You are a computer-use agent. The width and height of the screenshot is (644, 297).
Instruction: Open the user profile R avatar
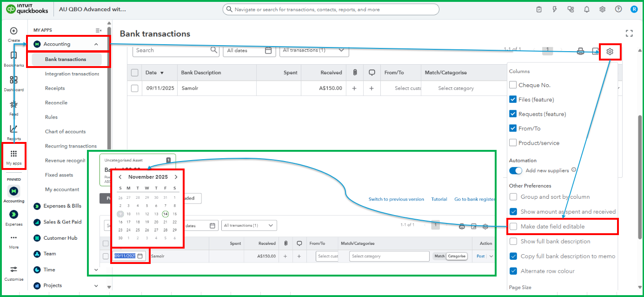coord(634,9)
